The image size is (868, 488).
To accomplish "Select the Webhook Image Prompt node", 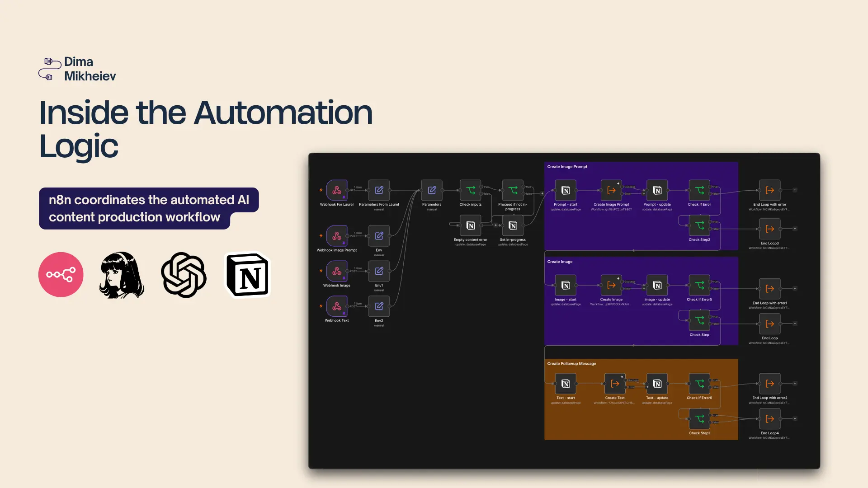I will (x=337, y=236).
